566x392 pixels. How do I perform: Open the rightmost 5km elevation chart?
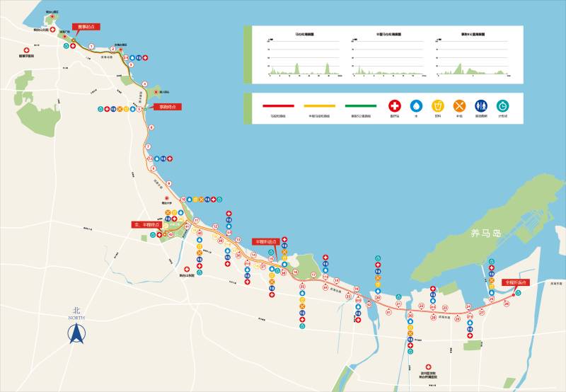point(473,55)
